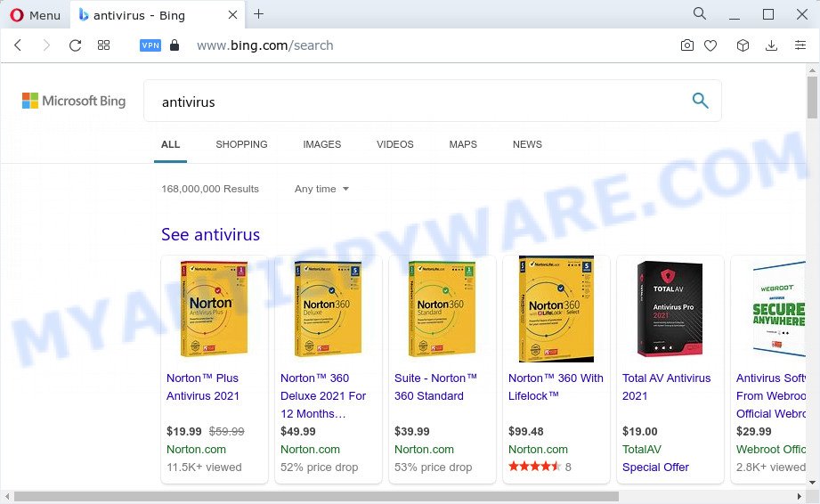Viewport: 820px width, 504px height.
Task: Reload the page with the refresh icon
Action: pos(76,45)
